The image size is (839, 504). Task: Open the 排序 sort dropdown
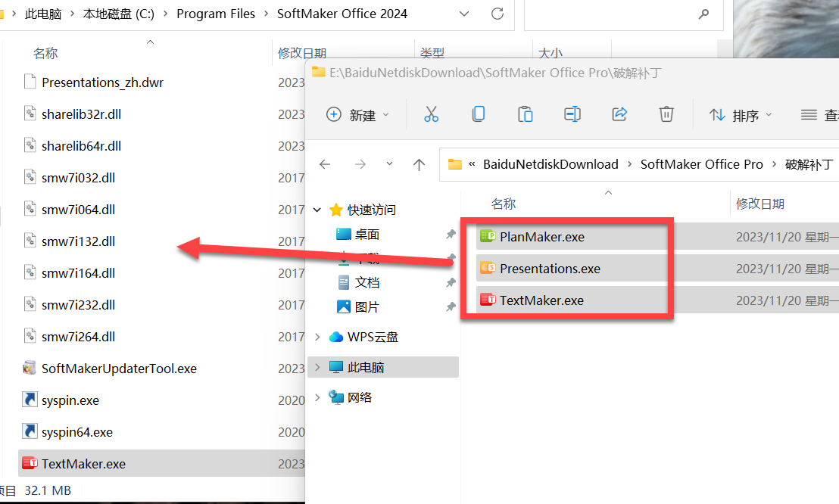741,115
